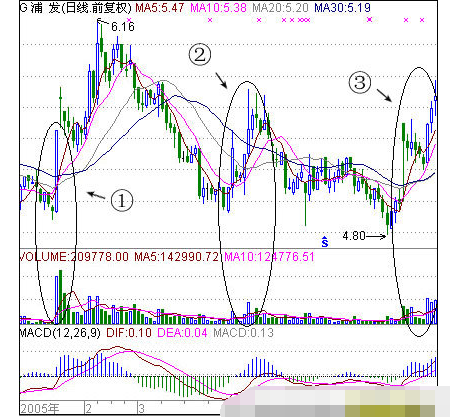Image resolution: width=457 pixels, height=417 pixels.
Task: Click the 4.80 low price label
Action: click(354, 236)
